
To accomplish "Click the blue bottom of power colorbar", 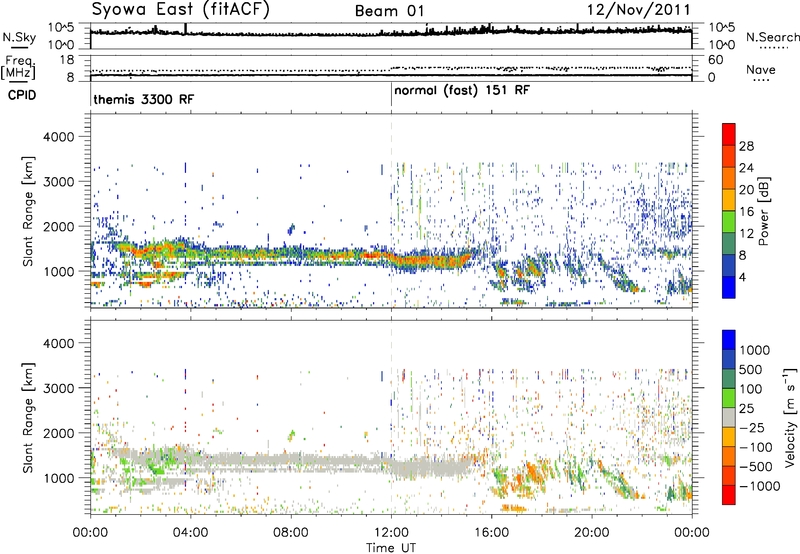I will [x=729, y=288].
